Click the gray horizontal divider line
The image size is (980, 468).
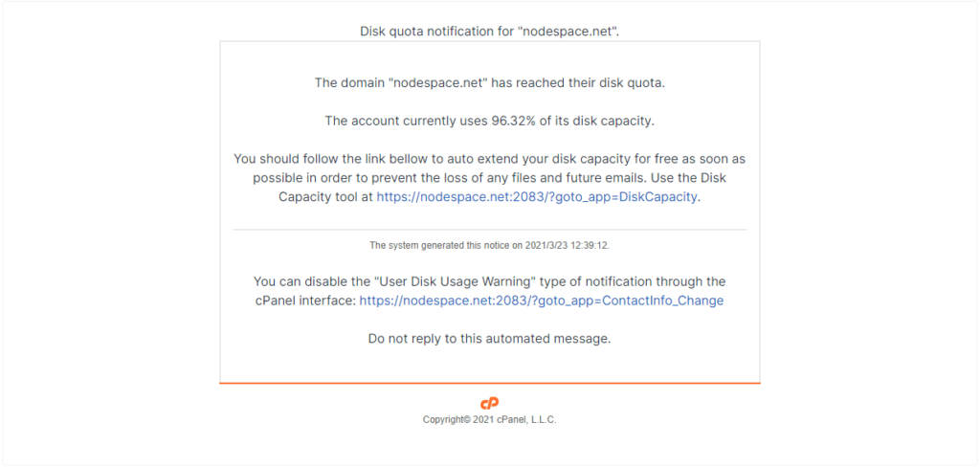[489, 230]
